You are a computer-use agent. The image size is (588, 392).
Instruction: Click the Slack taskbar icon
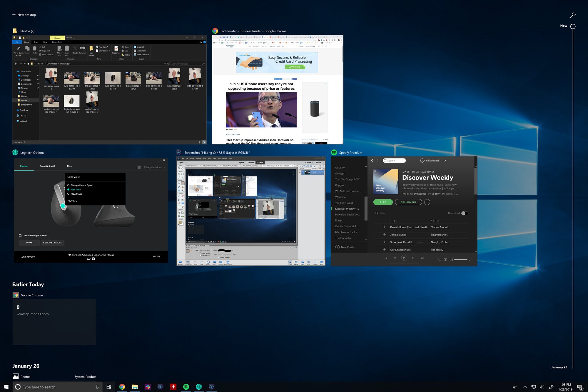pos(148,387)
